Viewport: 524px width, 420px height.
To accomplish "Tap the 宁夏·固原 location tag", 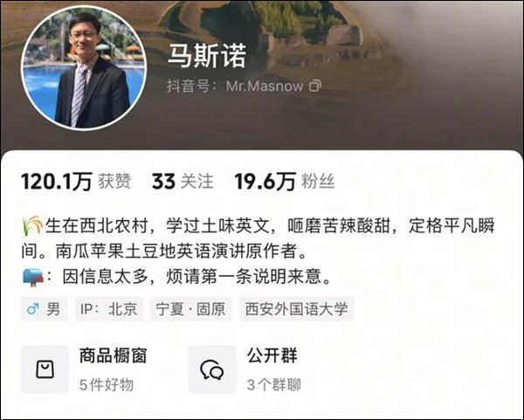I will (190, 309).
